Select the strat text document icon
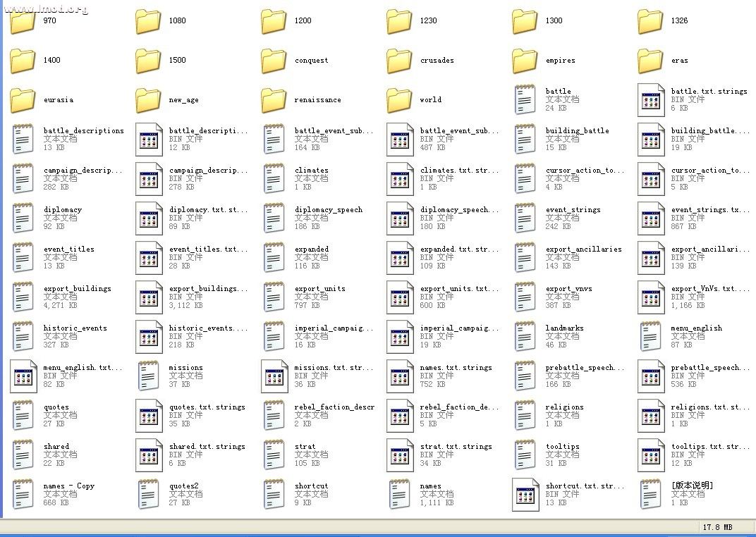Viewport: 756px width, 537px height. click(274, 455)
